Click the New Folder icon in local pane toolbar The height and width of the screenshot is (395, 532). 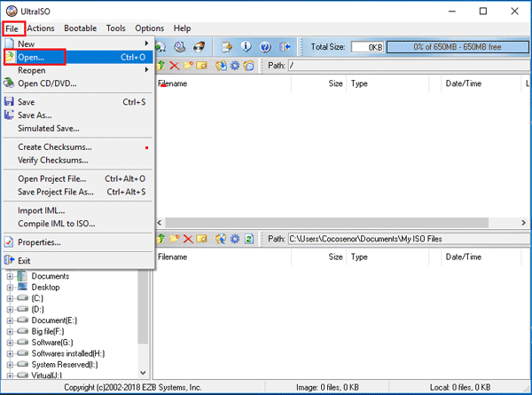point(175,239)
